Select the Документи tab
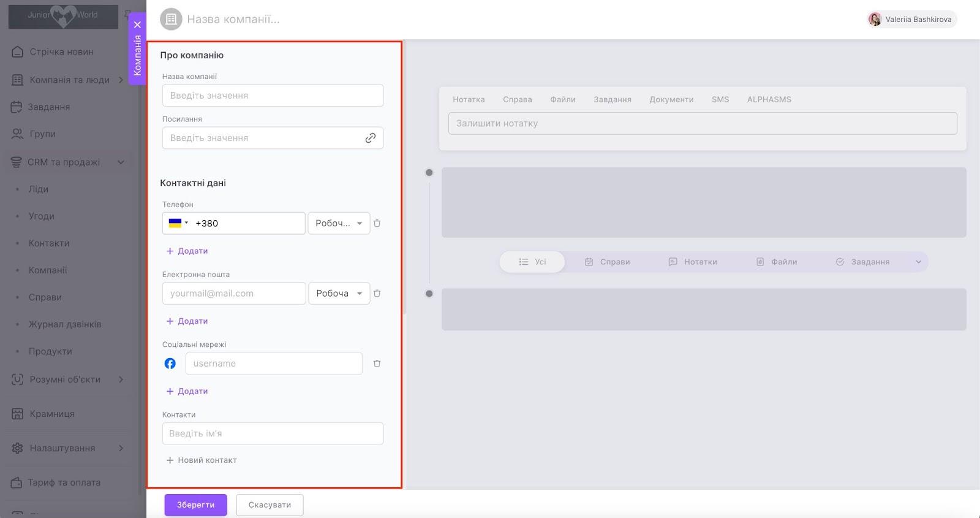980x518 pixels. tap(671, 99)
